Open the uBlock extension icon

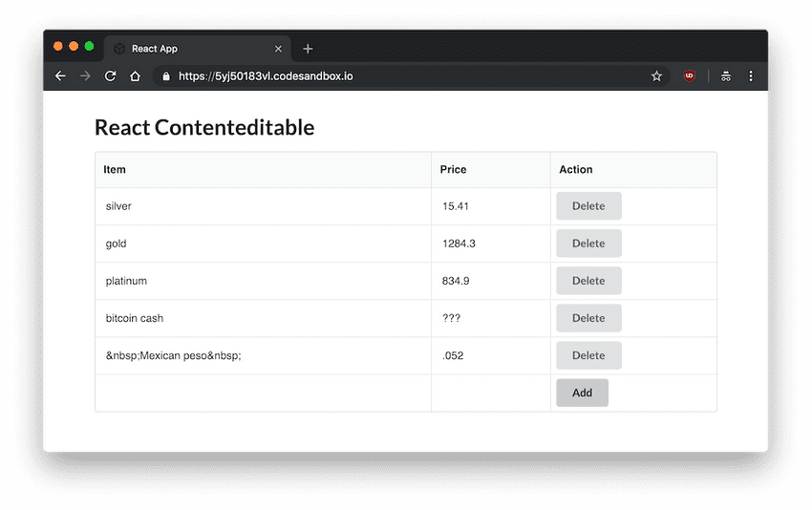tap(688, 76)
